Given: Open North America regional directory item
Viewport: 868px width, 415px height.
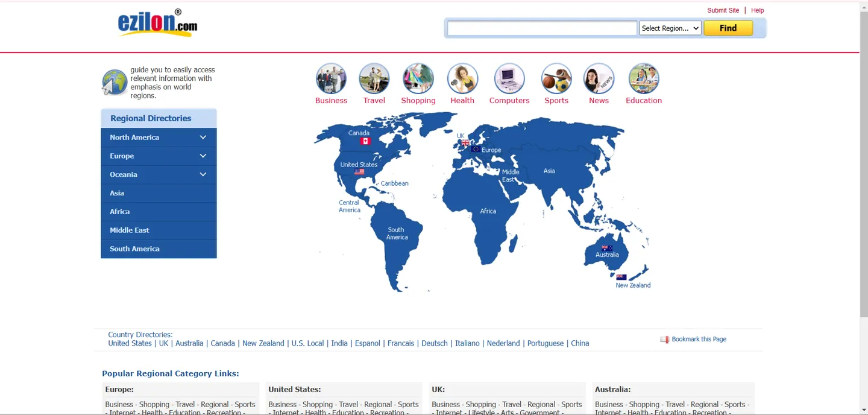Looking at the screenshot, I should pyautogui.click(x=159, y=138).
